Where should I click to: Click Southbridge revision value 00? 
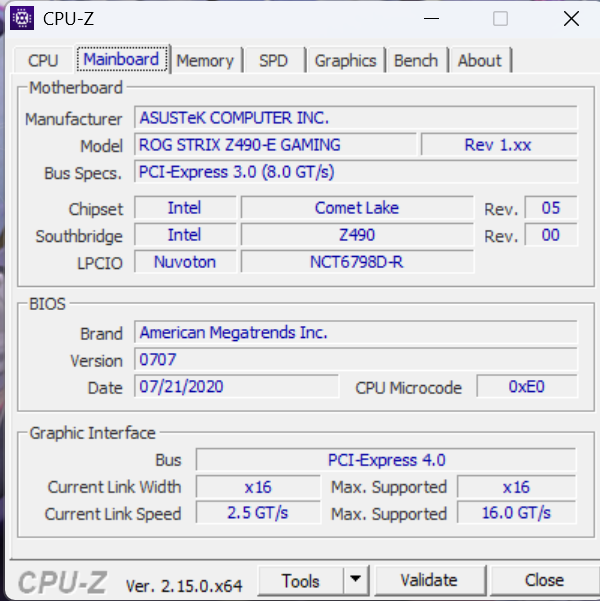pyautogui.click(x=551, y=235)
